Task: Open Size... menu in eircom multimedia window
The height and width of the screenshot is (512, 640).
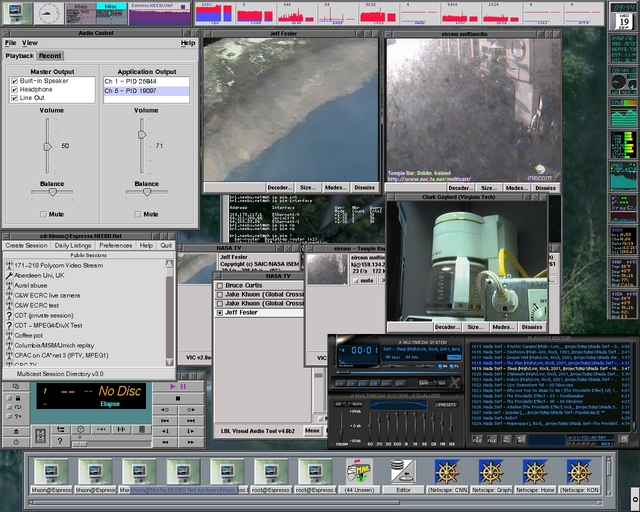Action: pyautogui.click(x=489, y=188)
